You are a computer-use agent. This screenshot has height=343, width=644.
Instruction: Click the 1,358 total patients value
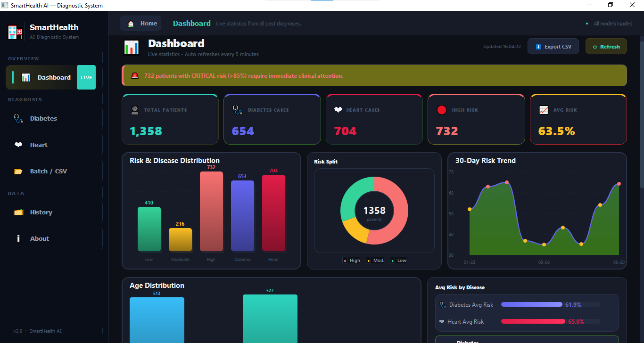[x=146, y=131]
